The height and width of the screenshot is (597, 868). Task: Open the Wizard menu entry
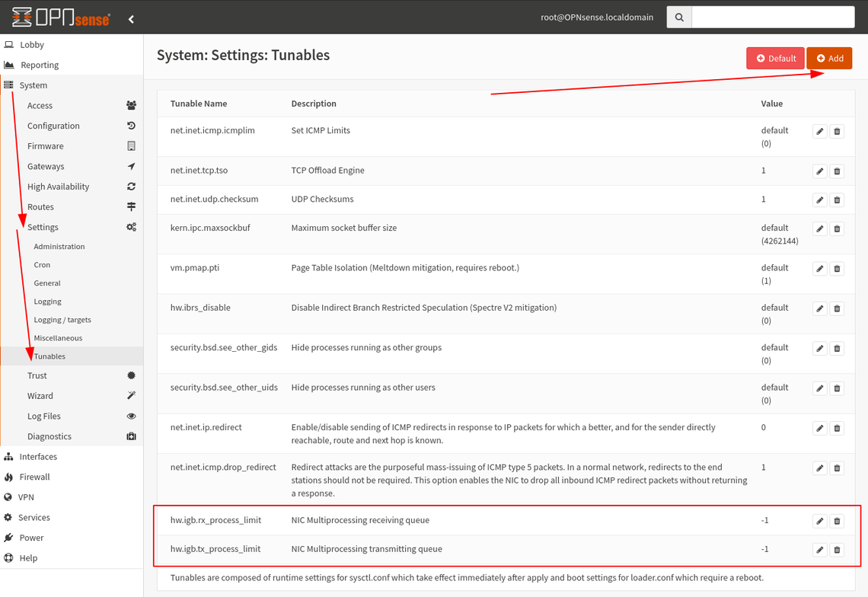tap(72, 396)
